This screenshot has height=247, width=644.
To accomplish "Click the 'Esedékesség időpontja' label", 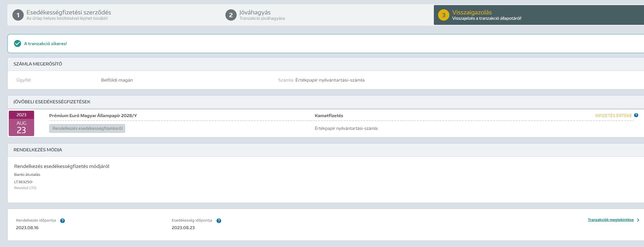I will tap(192, 220).
